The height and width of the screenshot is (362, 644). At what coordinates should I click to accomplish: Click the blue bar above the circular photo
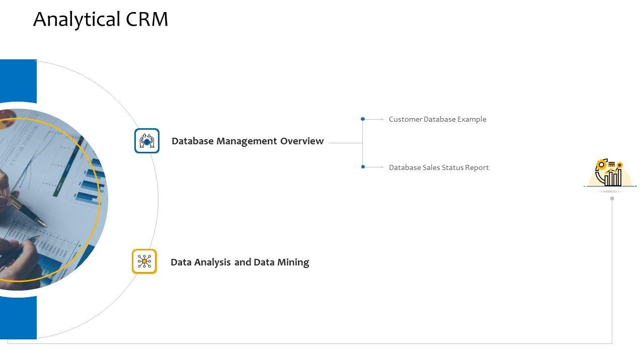[x=18, y=80]
